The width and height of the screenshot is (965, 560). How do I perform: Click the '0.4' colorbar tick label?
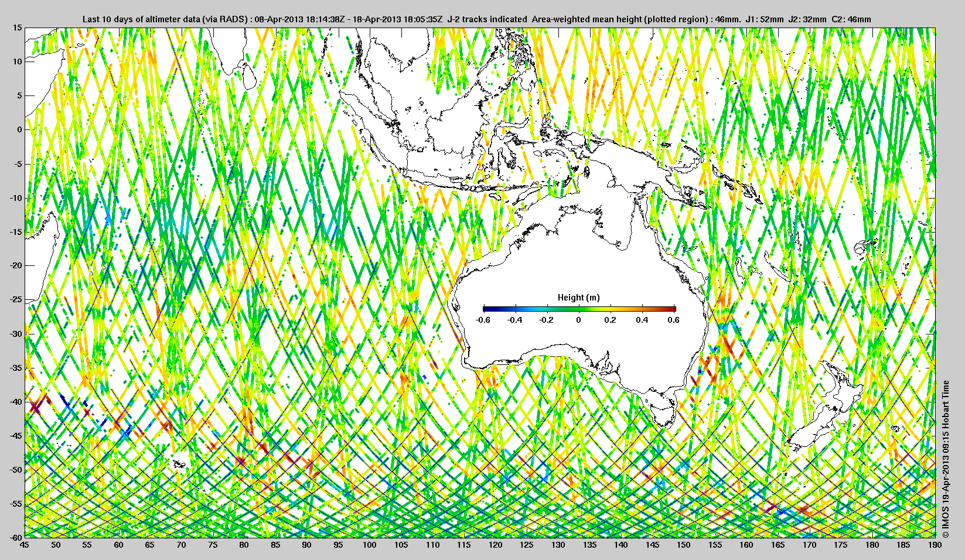[x=642, y=320]
